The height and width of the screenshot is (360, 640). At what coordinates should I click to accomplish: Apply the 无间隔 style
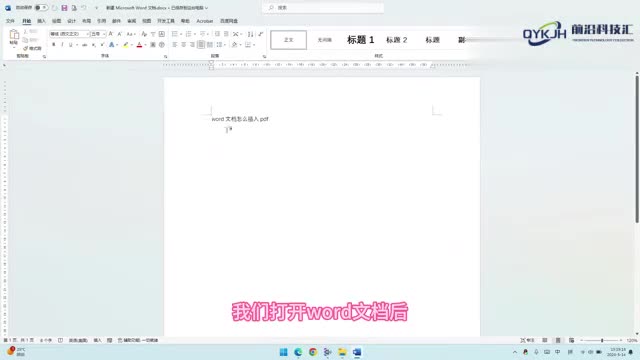(x=324, y=40)
